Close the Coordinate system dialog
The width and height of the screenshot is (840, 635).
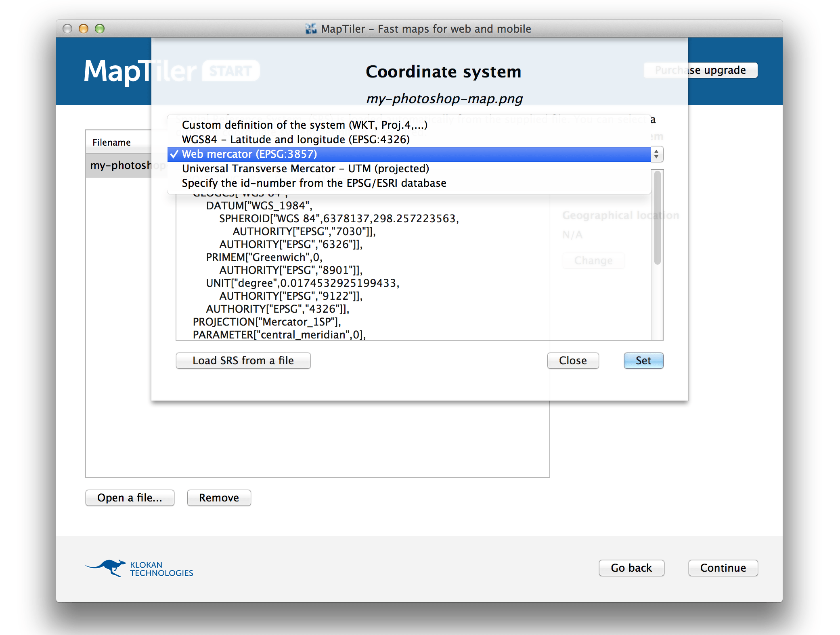click(x=573, y=361)
